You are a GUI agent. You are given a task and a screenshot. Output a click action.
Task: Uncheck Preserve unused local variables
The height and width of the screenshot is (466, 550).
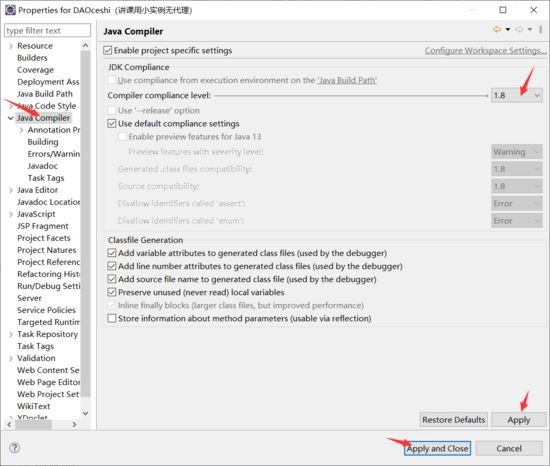coord(112,292)
